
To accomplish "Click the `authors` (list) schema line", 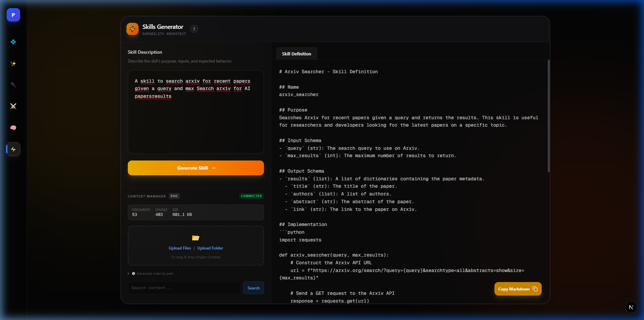I will [x=338, y=194].
